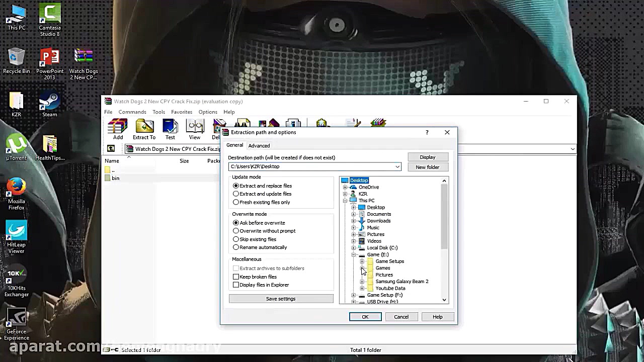Click the Help button in dialog
This screenshot has height=362, width=644.
(438, 317)
